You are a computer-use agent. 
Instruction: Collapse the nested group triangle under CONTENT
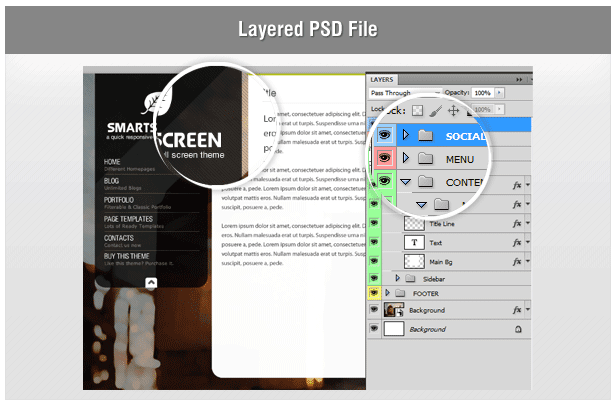422,205
